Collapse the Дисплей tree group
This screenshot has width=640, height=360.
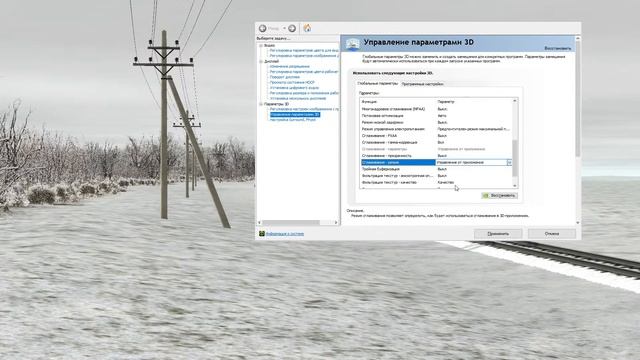click(260, 61)
